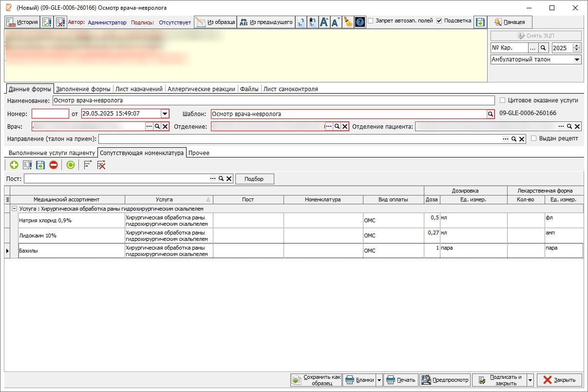The height and width of the screenshot is (392, 588).
Task: Clear the Пост field with X
Action: [x=229, y=179]
